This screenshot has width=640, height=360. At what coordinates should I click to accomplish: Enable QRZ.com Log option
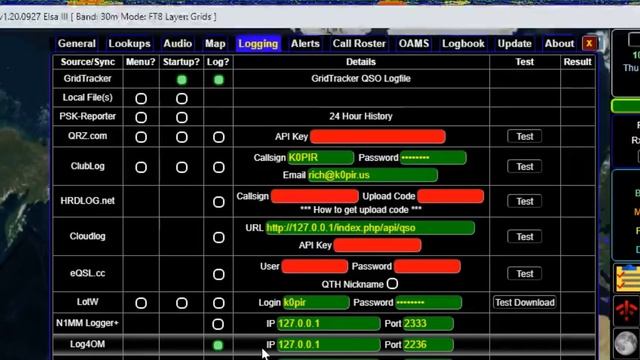click(219, 137)
